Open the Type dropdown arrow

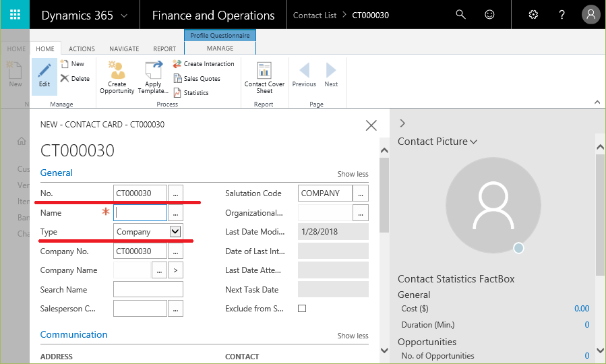tap(175, 231)
